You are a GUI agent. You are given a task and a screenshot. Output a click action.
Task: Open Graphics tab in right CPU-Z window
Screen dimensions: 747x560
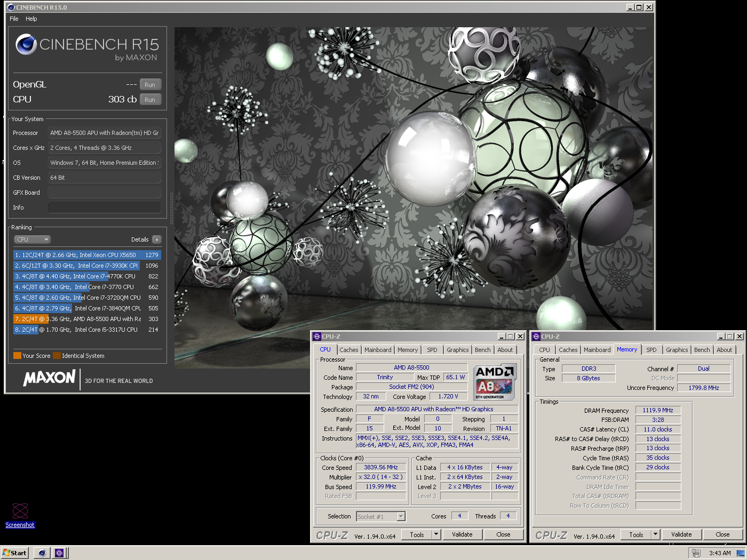(x=677, y=350)
